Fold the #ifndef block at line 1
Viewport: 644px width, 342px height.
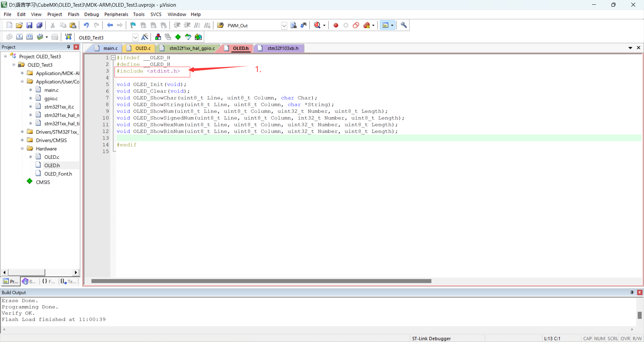click(x=113, y=58)
